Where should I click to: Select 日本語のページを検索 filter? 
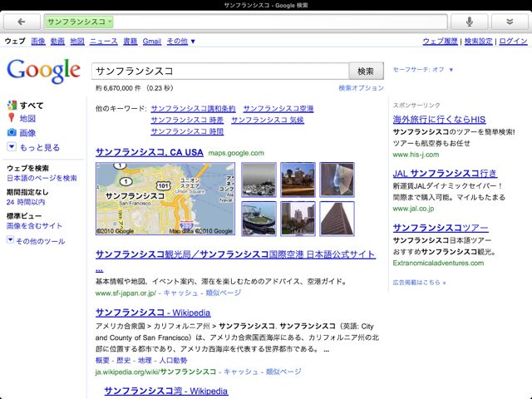pos(42,178)
